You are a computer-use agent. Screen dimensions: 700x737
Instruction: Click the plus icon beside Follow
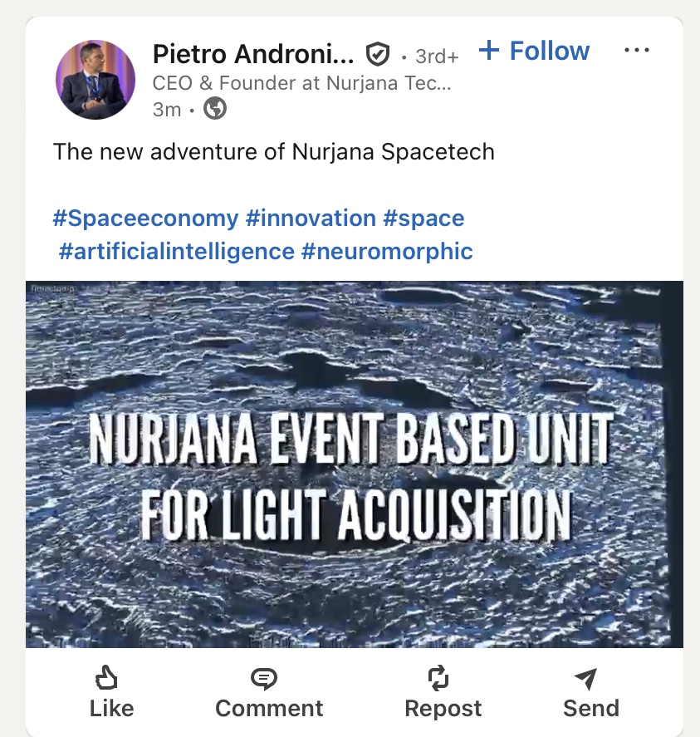[489, 51]
